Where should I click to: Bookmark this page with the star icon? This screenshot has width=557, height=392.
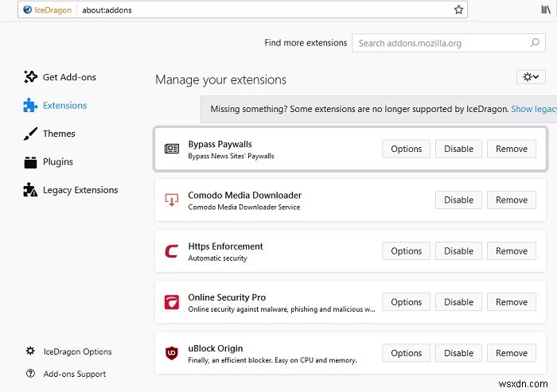[458, 10]
